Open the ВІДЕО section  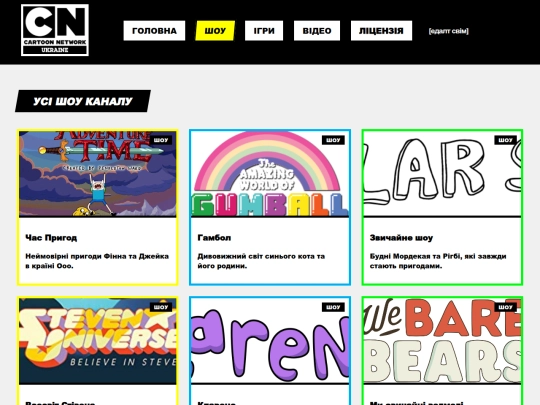click(317, 31)
